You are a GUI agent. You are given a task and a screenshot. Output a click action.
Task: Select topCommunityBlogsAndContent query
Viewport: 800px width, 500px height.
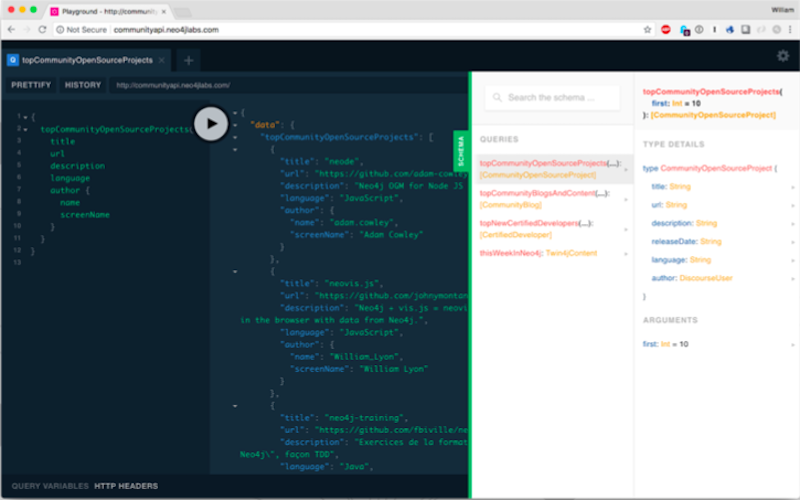[554, 199]
